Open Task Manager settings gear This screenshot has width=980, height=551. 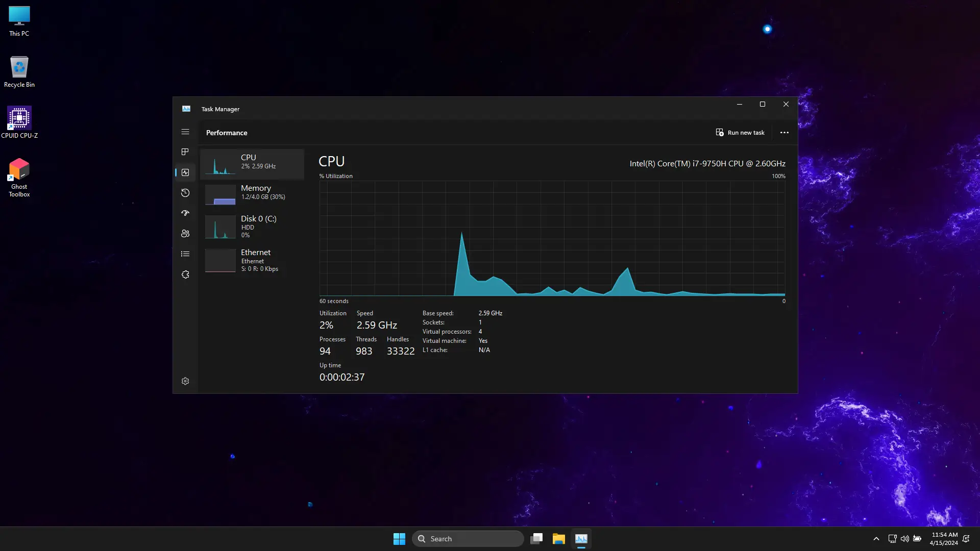[185, 381]
